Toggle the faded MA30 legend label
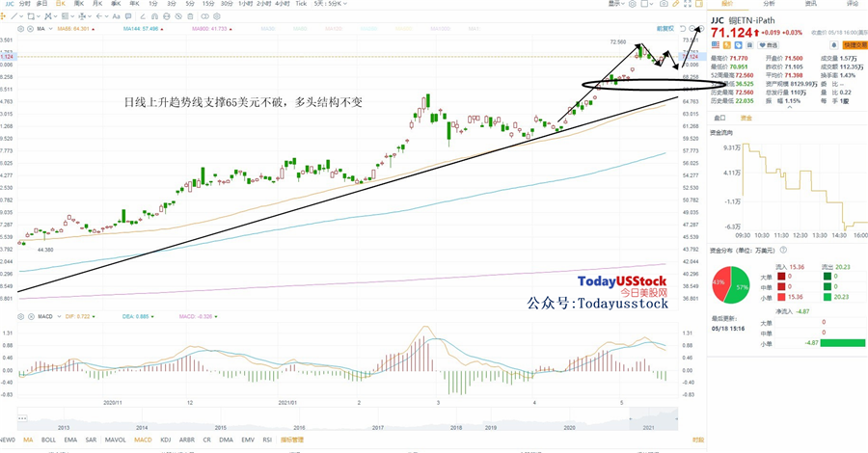 [x=268, y=29]
